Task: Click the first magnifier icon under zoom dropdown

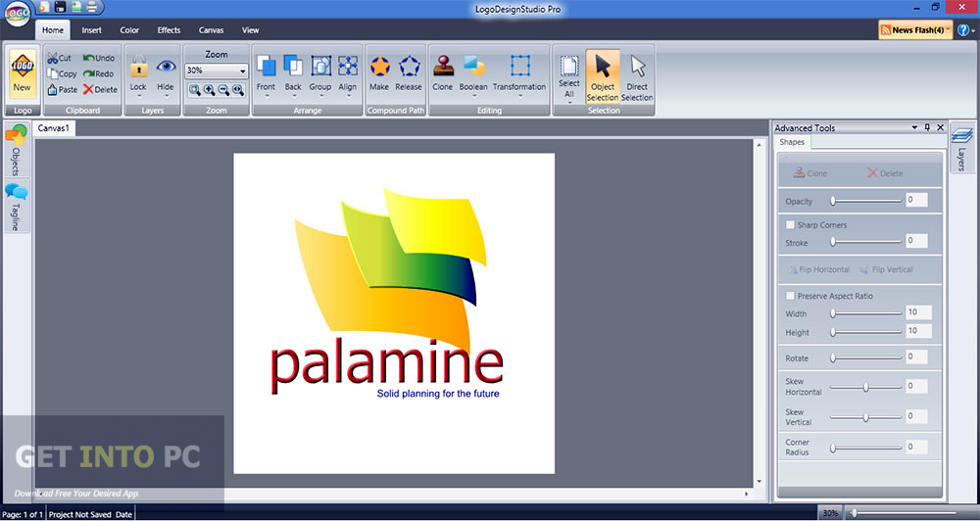Action: [x=195, y=90]
